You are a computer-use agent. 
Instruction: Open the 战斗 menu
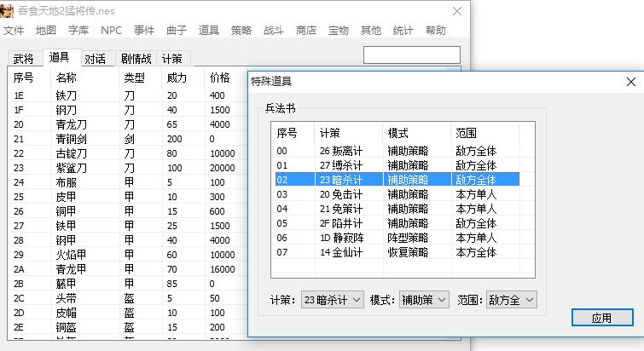(274, 31)
